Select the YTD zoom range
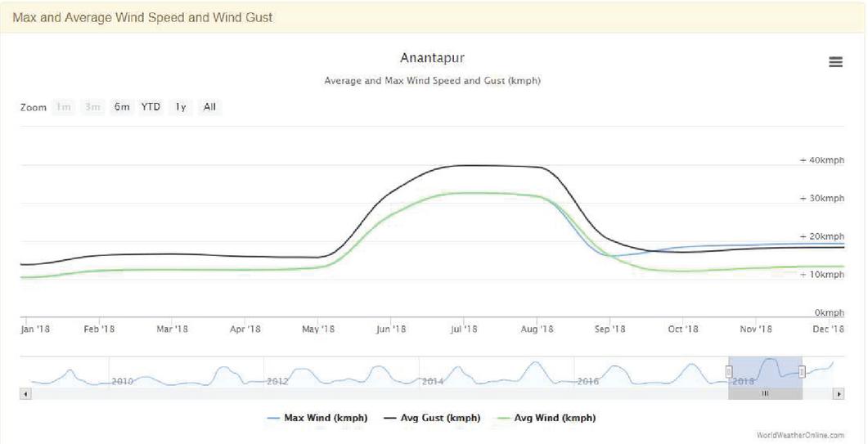 coord(151,107)
